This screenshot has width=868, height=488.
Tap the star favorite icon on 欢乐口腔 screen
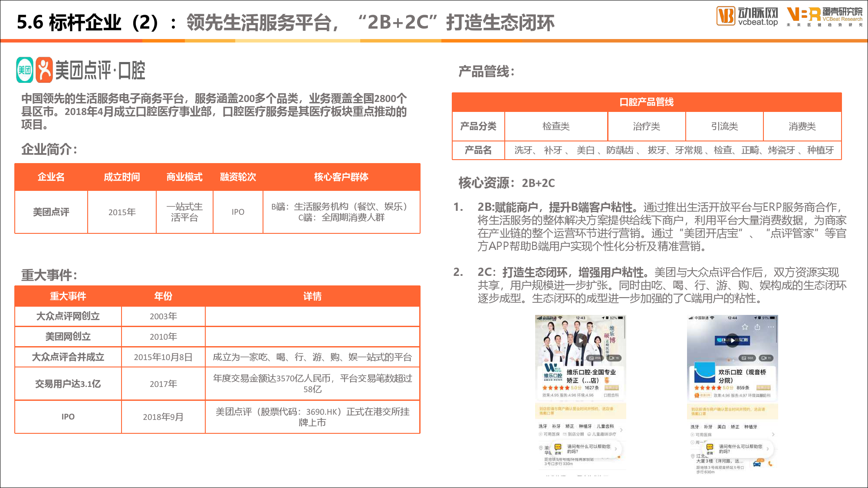coord(745,327)
